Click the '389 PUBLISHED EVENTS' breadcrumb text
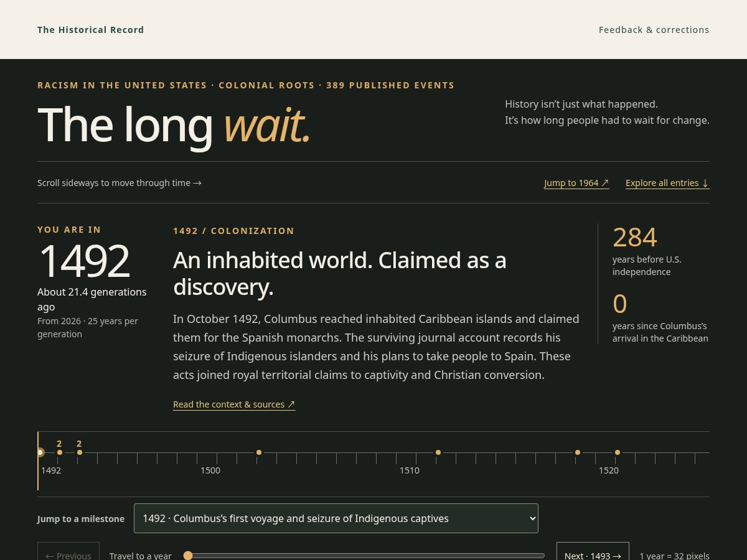 (390, 85)
